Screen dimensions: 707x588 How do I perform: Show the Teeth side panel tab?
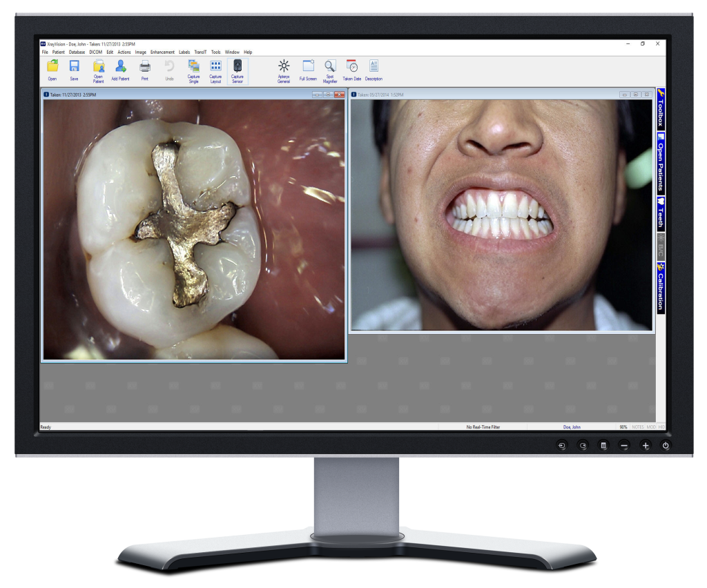tap(660, 215)
